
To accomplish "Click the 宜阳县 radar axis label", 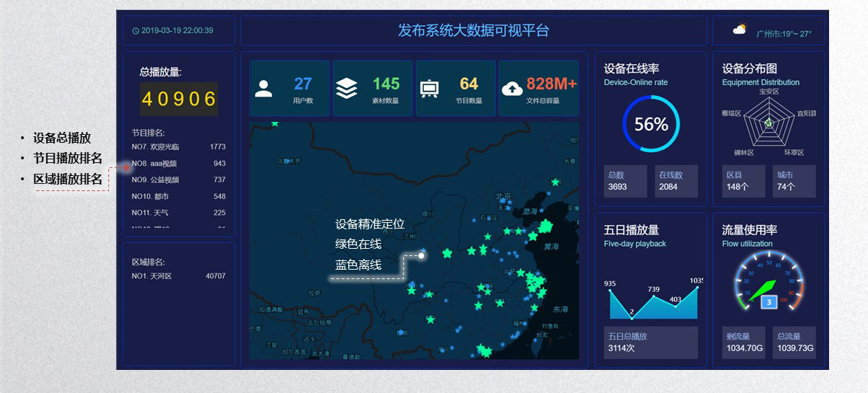I will (807, 113).
